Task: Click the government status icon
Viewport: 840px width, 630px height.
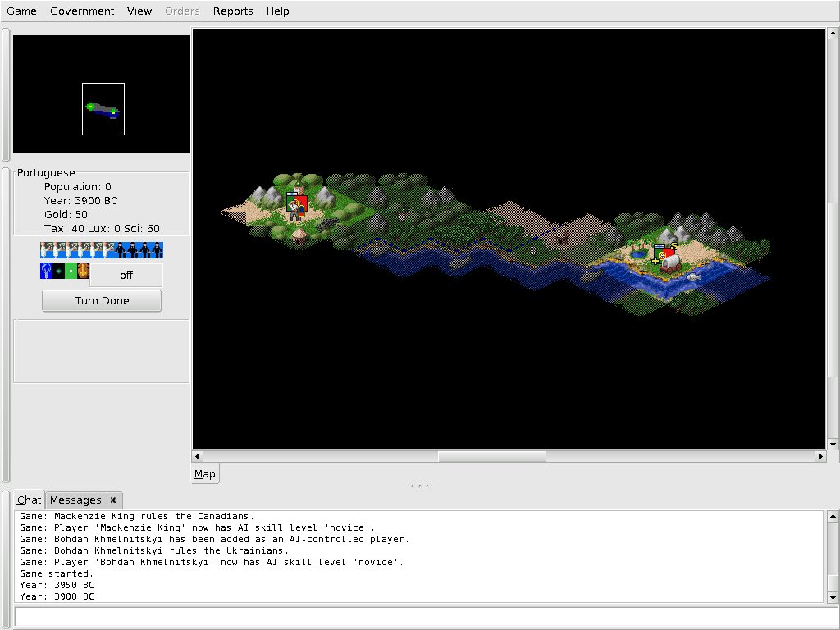Action: click(83, 271)
